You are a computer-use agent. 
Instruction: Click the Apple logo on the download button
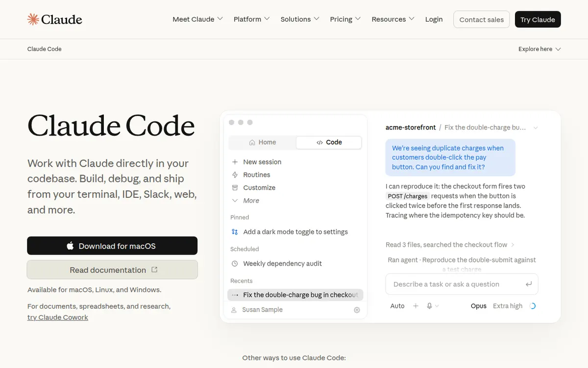pyautogui.click(x=70, y=246)
